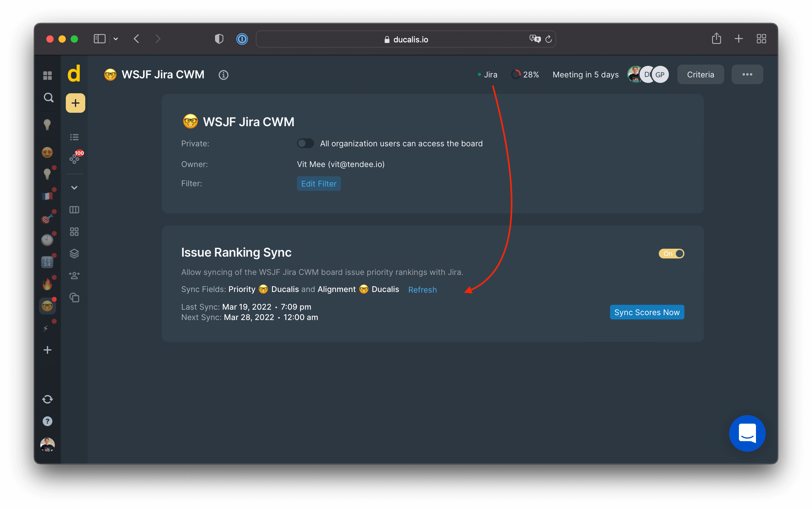Open the search in the sidebar
The height and width of the screenshot is (509, 812).
click(x=48, y=98)
